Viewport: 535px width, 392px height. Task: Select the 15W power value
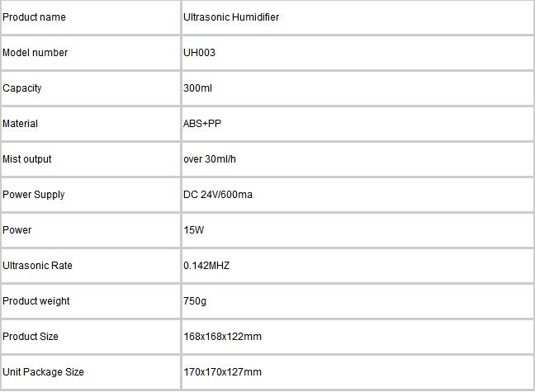194,230
